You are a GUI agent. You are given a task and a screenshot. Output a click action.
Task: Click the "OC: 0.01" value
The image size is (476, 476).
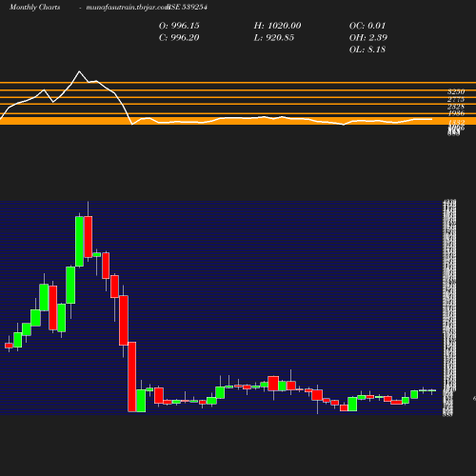[367, 26]
